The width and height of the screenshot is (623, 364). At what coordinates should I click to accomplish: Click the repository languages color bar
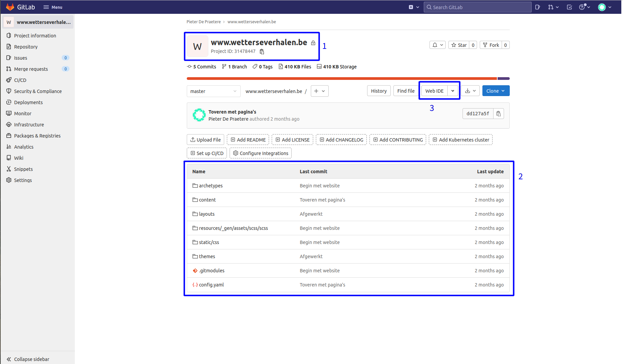[x=341, y=79]
